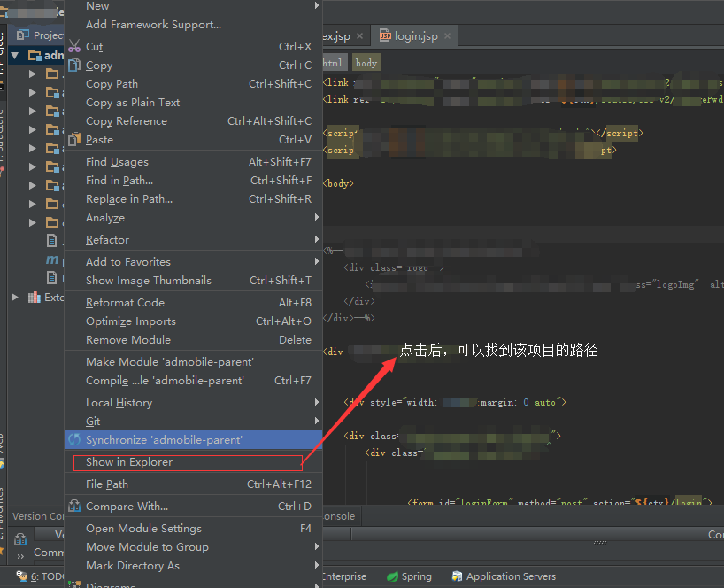Select Open Module Settings
Viewport: 724px width, 588px height.
coord(194,529)
